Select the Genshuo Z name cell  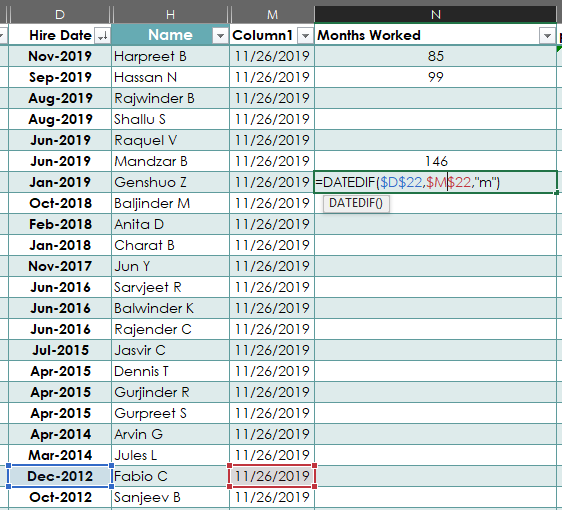click(x=171, y=182)
